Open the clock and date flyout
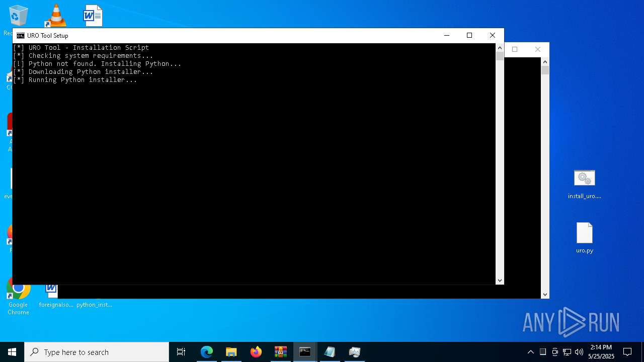644x362 pixels. click(x=601, y=352)
